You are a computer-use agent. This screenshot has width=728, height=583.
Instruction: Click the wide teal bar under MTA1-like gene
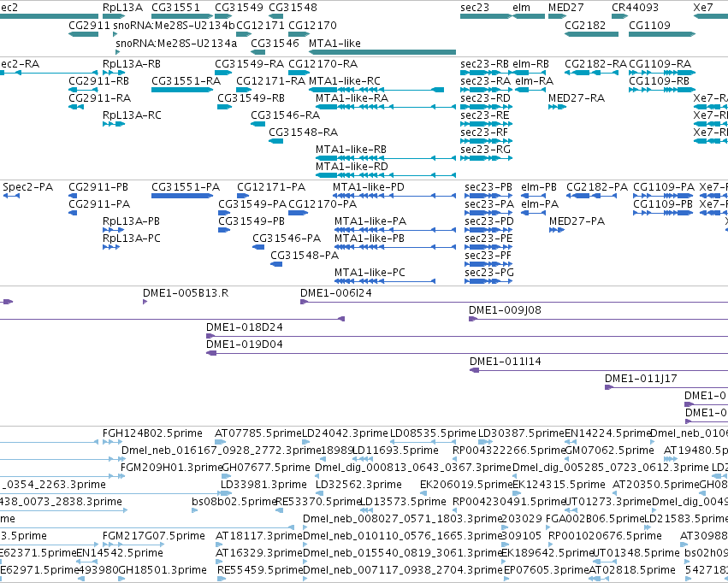coord(382,52)
